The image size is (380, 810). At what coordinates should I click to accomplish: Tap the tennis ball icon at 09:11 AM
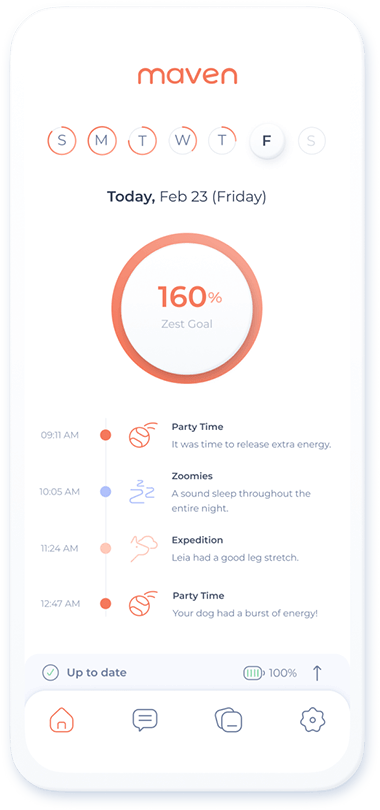pos(142,435)
